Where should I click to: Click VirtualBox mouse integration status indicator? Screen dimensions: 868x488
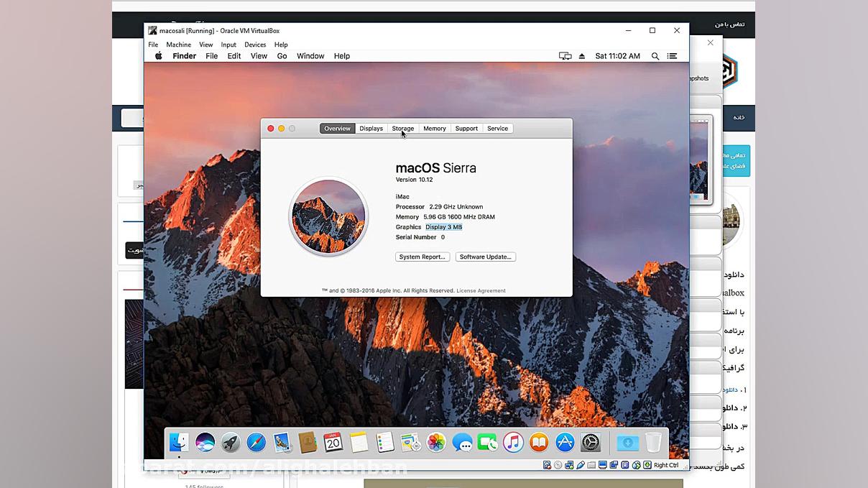[637, 465]
